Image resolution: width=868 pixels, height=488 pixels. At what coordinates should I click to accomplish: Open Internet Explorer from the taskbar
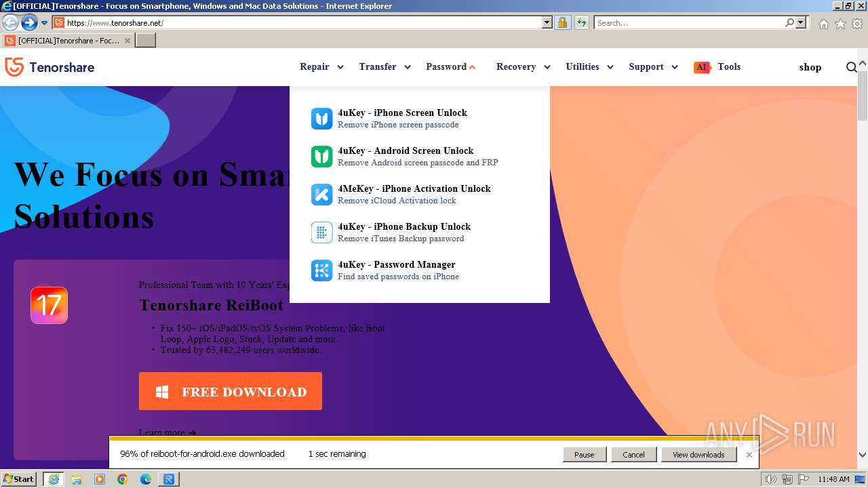[x=53, y=479]
